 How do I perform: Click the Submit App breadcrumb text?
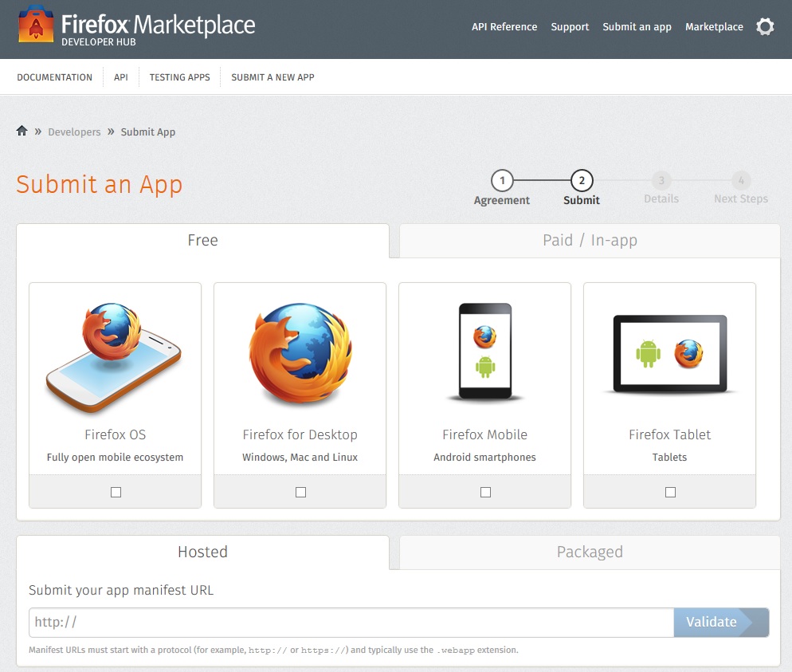[x=148, y=132]
